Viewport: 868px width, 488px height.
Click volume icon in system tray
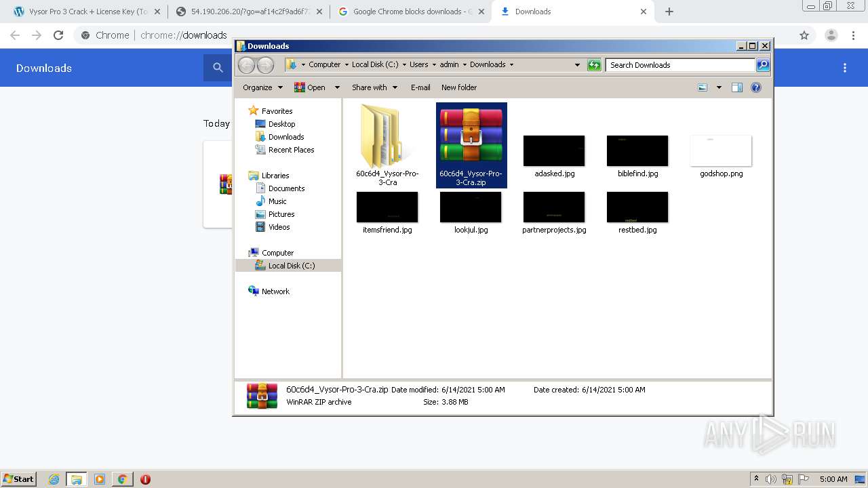(771, 479)
